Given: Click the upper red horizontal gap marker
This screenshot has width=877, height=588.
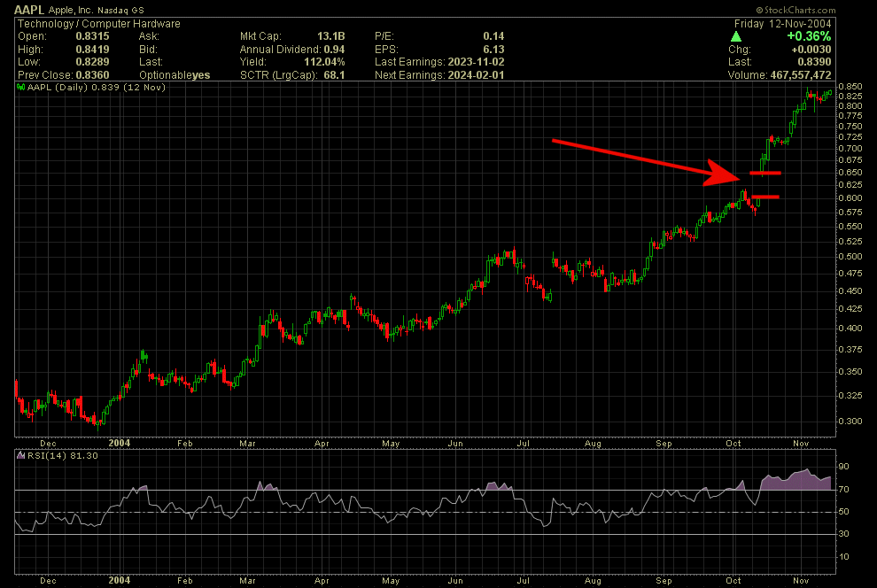Looking at the screenshot, I should [x=765, y=173].
